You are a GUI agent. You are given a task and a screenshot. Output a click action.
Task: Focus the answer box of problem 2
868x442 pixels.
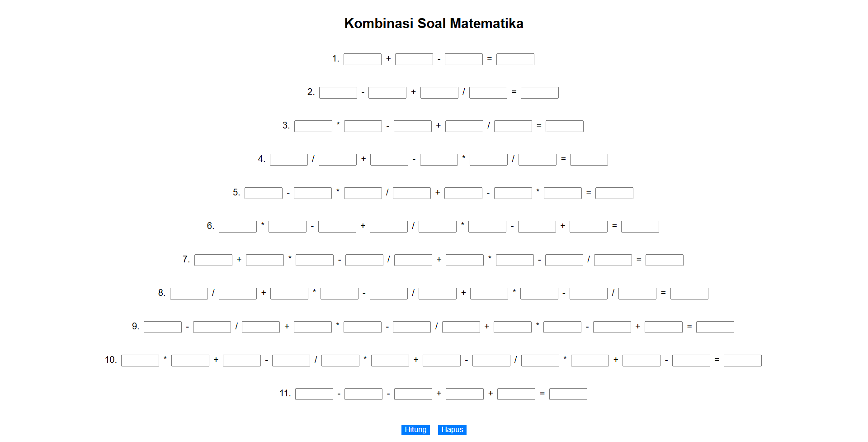click(x=540, y=93)
